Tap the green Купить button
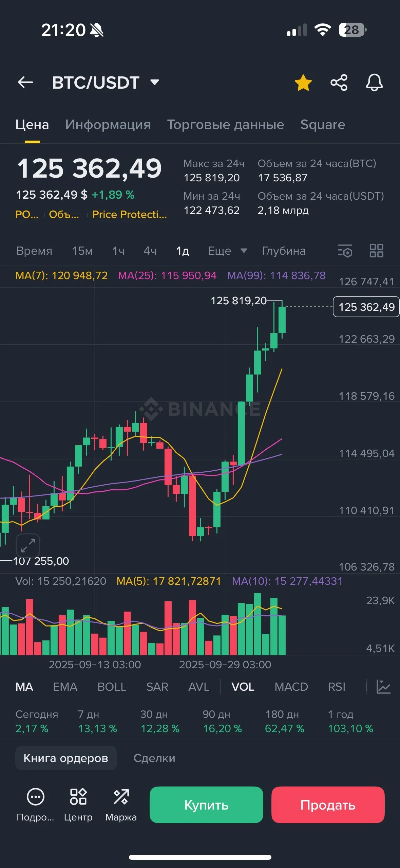The height and width of the screenshot is (868, 400). coord(206,804)
